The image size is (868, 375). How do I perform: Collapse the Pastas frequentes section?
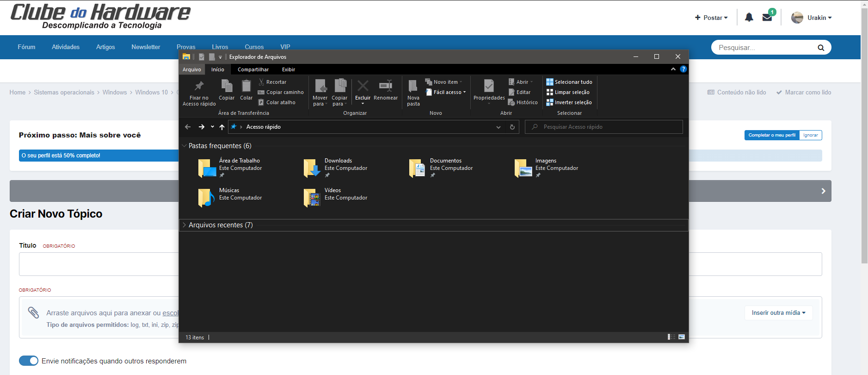185,146
